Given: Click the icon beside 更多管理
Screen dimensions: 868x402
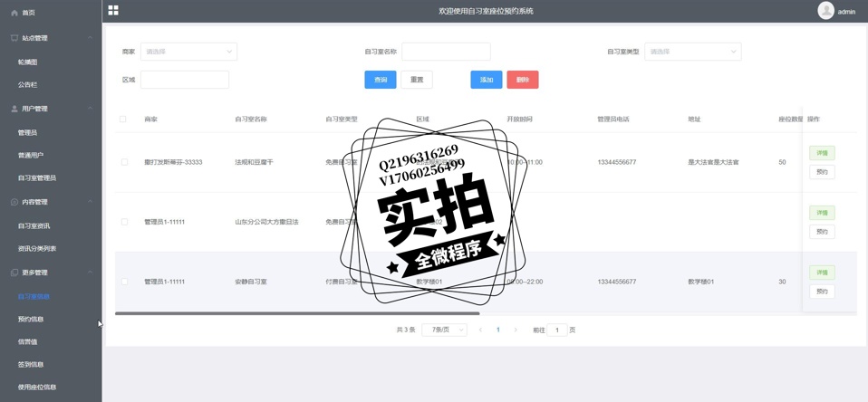Looking at the screenshot, I should pyautogui.click(x=14, y=273).
